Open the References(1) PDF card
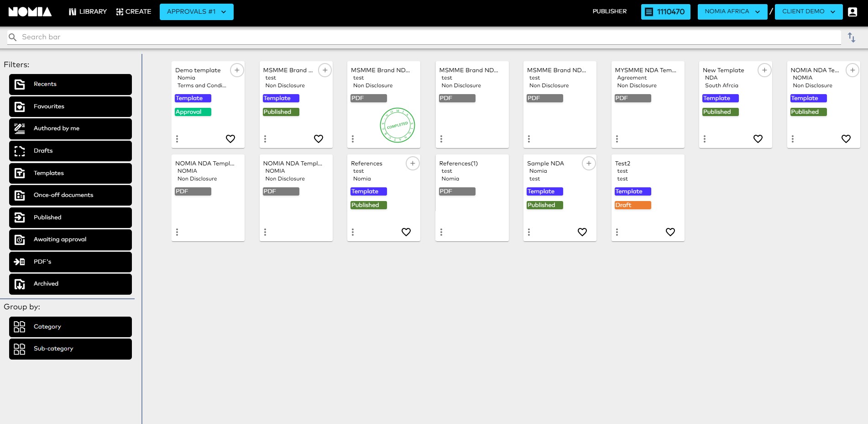This screenshot has height=424, width=868. click(x=472, y=198)
